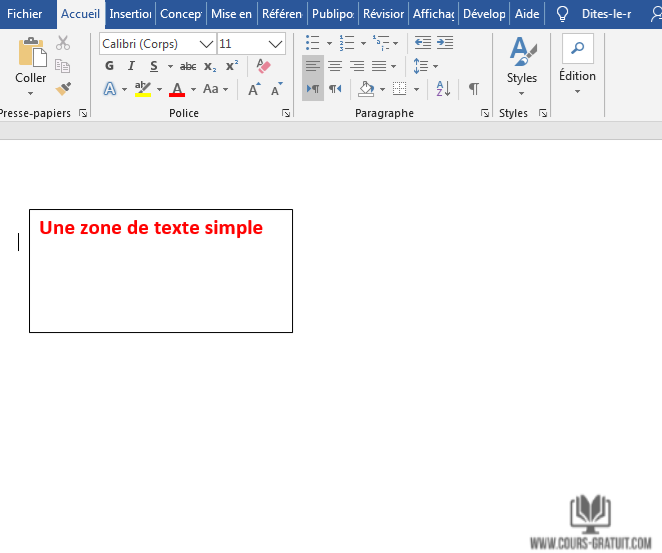Image resolution: width=662 pixels, height=553 pixels.
Task: Apply subscript formatting
Action: pyautogui.click(x=210, y=66)
